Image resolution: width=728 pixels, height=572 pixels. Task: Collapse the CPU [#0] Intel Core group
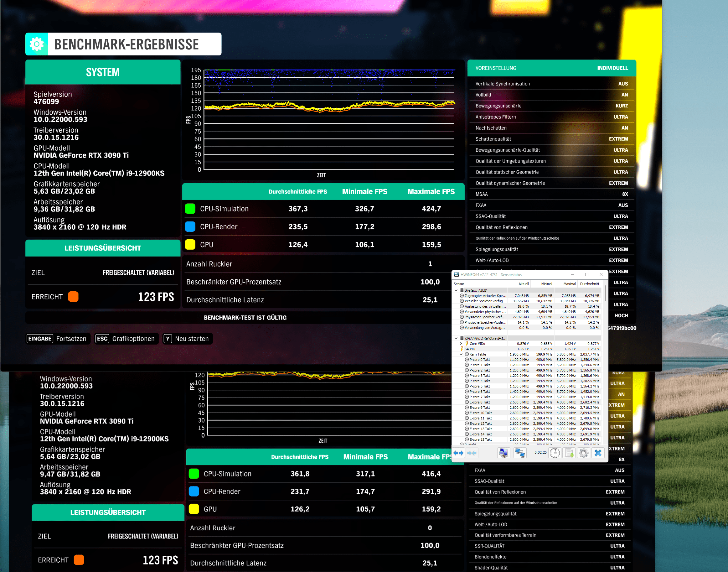[x=456, y=338]
